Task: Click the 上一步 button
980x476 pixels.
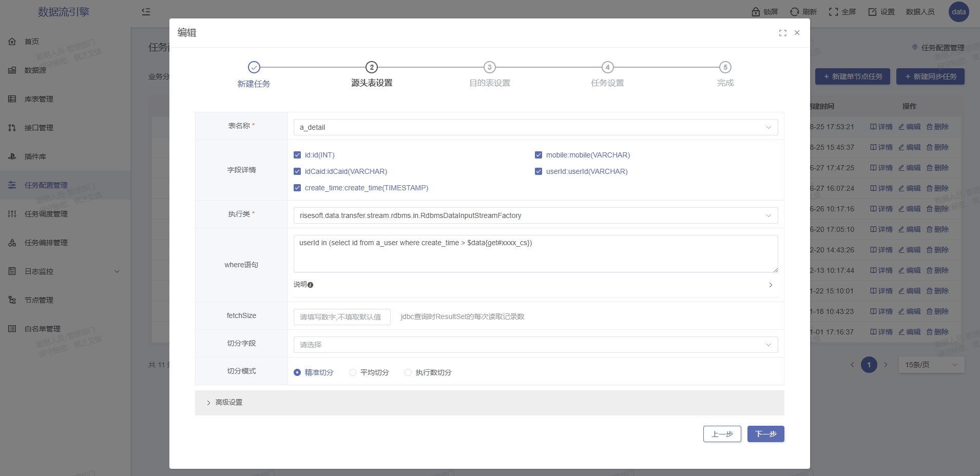Action: coord(722,434)
